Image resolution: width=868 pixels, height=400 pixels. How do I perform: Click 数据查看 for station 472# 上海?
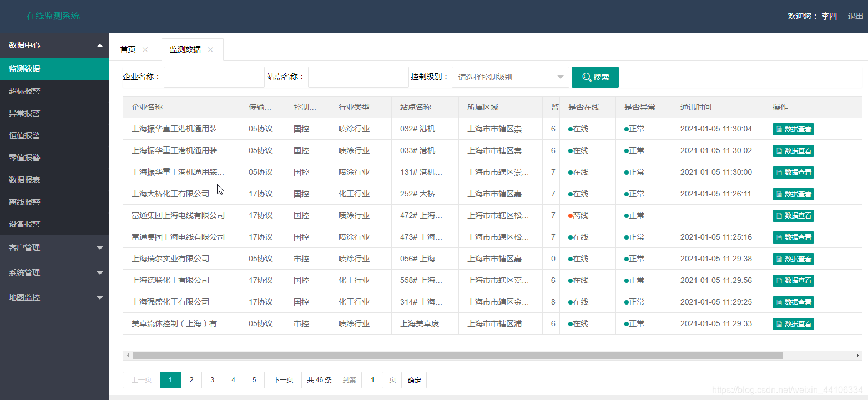tap(793, 216)
